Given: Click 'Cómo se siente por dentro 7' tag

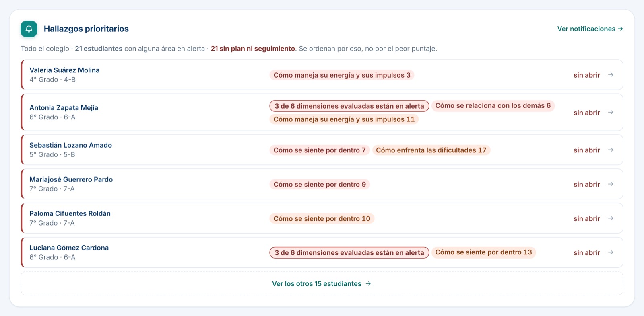Looking at the screenshot, I should coord(320,150).
